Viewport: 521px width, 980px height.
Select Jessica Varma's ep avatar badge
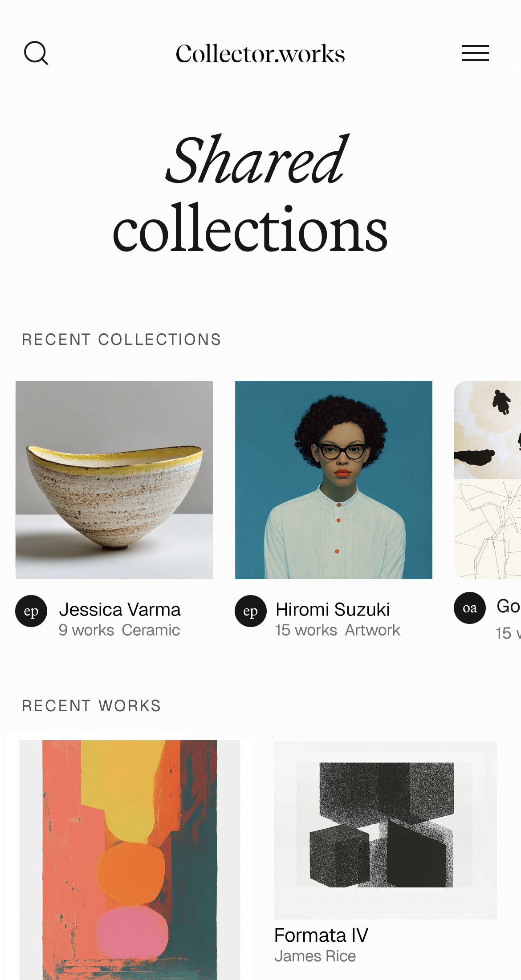click(x=31, y=611)
